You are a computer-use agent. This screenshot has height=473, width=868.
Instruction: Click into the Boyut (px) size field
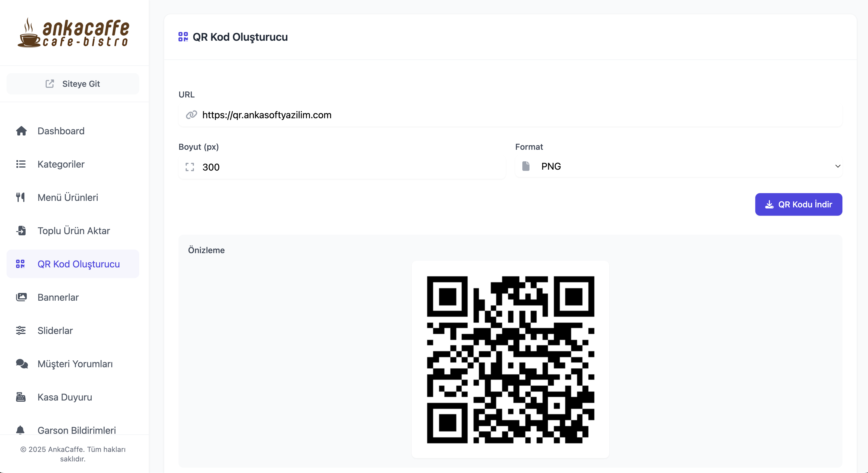(342, 167)
